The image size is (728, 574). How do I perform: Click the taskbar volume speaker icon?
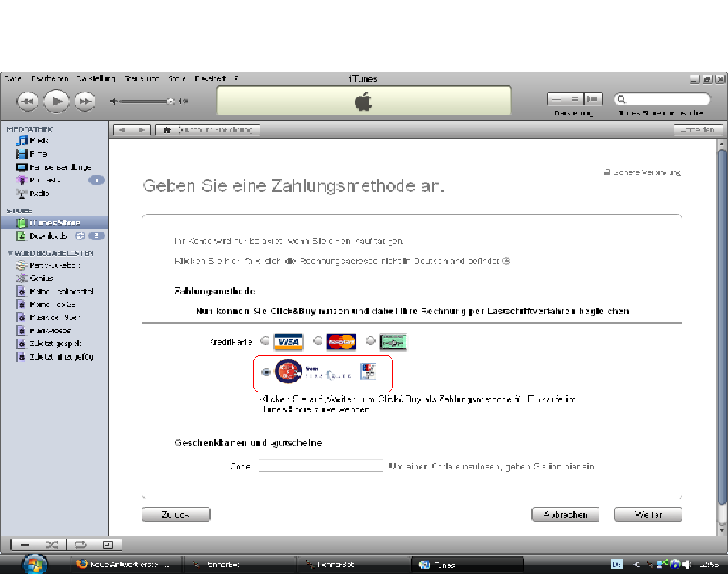click(686, 564)
